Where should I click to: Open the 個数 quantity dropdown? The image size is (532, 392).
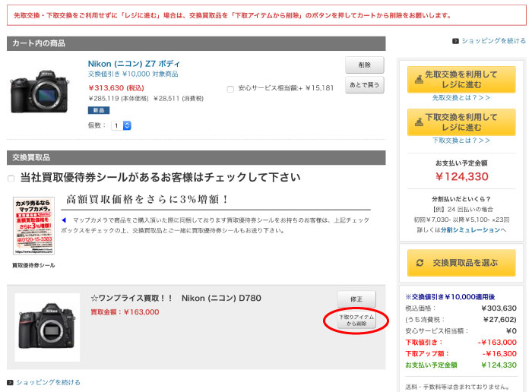click(x=122, y=125)
